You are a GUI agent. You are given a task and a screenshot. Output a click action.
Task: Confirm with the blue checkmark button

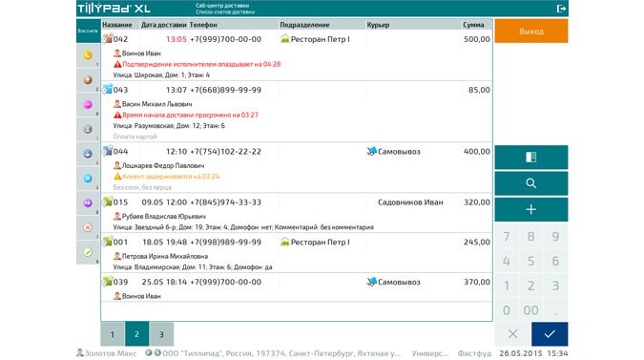(550, 334)
